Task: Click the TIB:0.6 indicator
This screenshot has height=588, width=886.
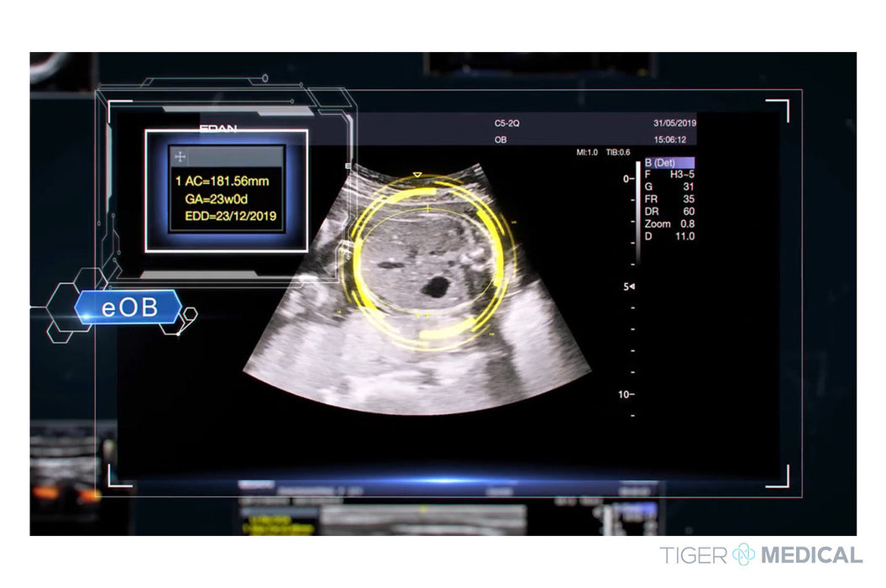Action: pos(617,153)
